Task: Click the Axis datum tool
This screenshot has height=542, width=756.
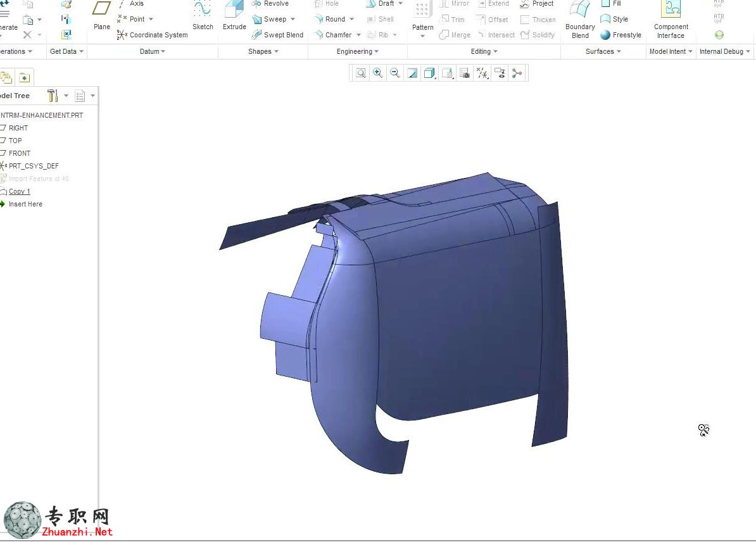Action: [131, 3]
